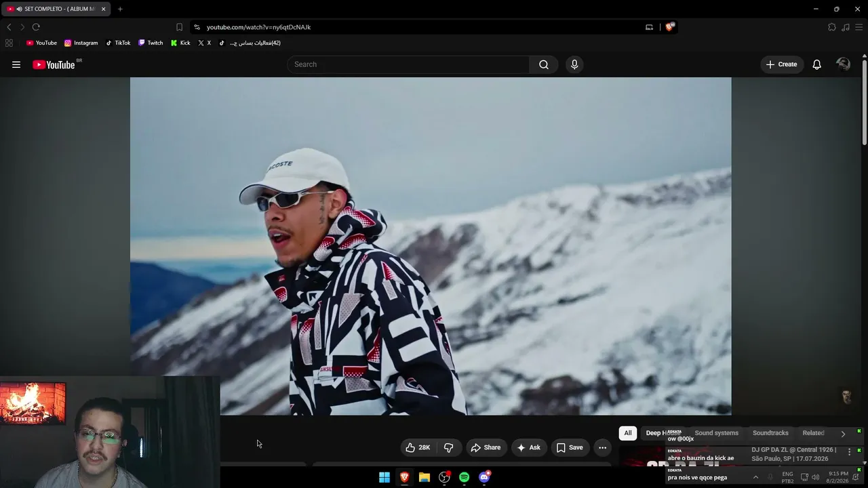Open Discord from the taskbar
This screenshot has height=488, width=868.
484,477
